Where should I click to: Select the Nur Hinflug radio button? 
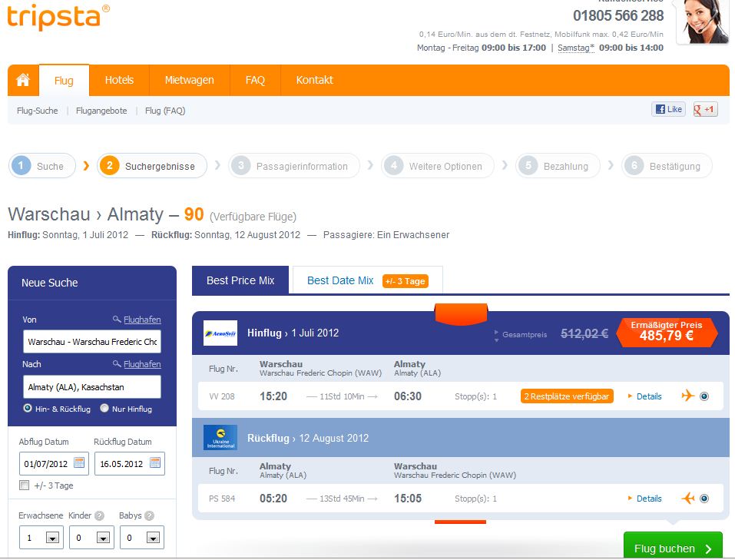click(x=104, y=408)
